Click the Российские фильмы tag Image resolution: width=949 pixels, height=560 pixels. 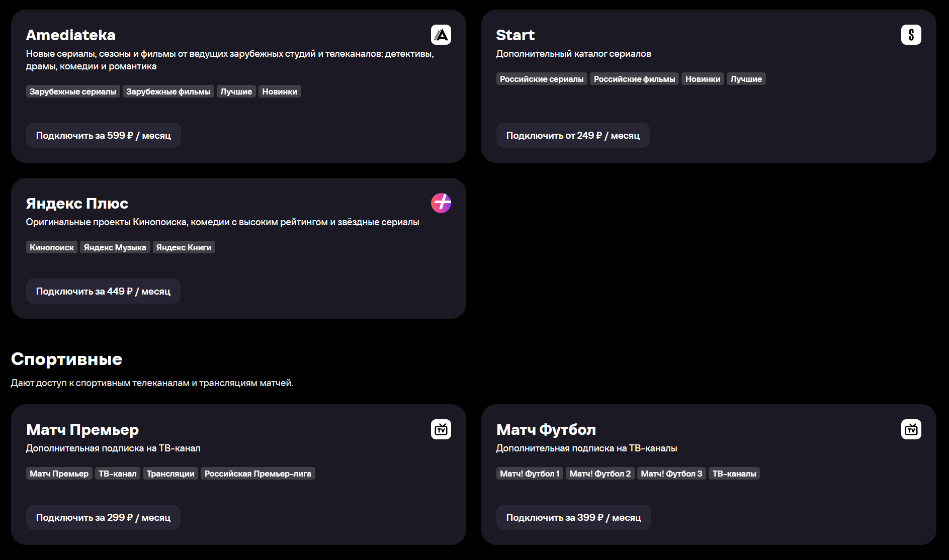pyautogui.click(x=634, y=79)
